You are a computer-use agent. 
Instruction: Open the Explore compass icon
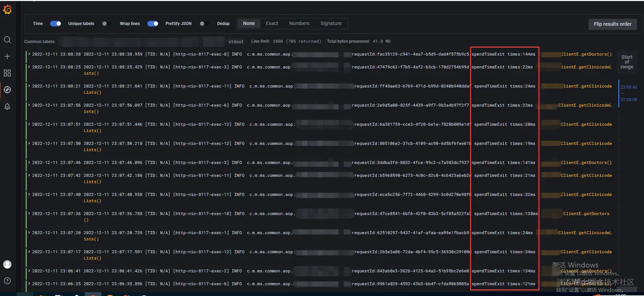(x=7, y=90)
